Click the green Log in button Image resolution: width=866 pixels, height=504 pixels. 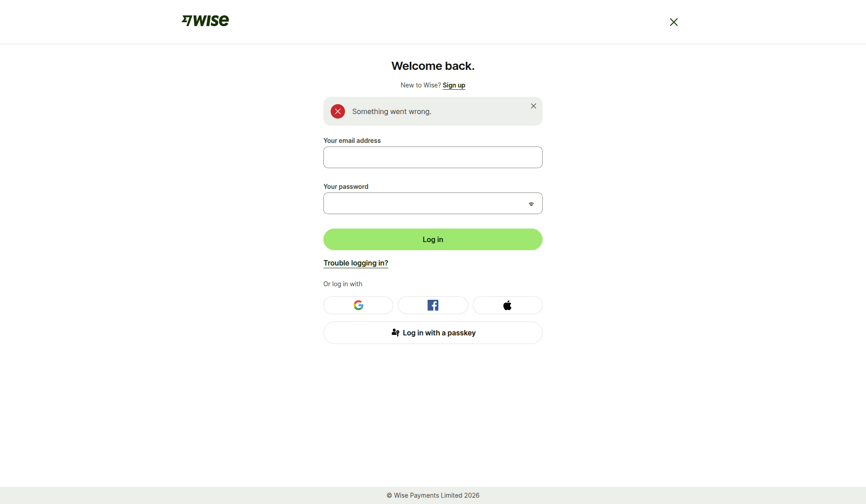(433, 239)
